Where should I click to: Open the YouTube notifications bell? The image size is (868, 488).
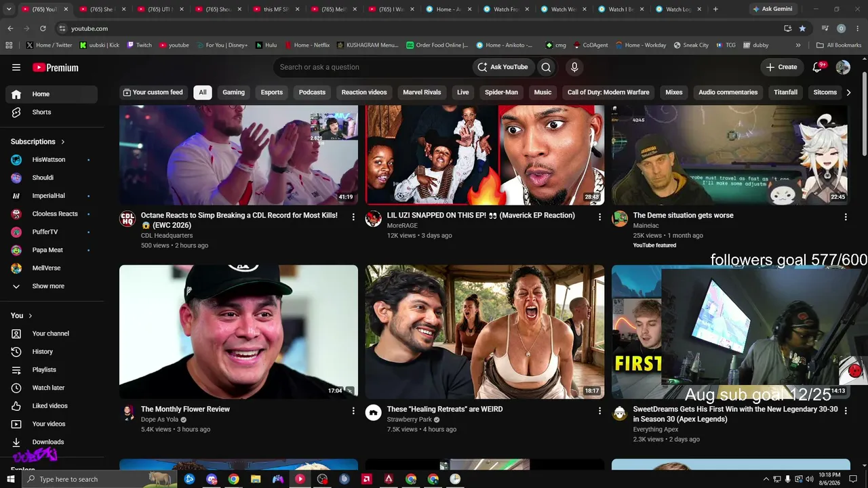(x=817, y=67)
